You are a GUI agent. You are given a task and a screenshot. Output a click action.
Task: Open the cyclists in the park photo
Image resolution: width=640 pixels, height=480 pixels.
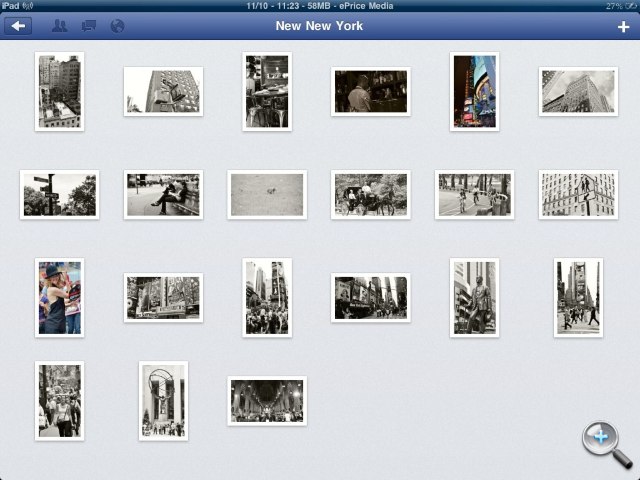pyautogui.click(x=474, y=195)
